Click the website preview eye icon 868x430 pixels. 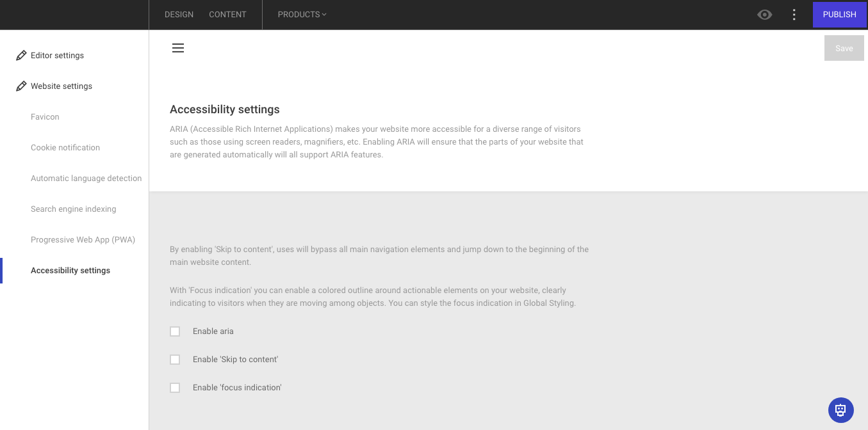[x=764, y=14]
